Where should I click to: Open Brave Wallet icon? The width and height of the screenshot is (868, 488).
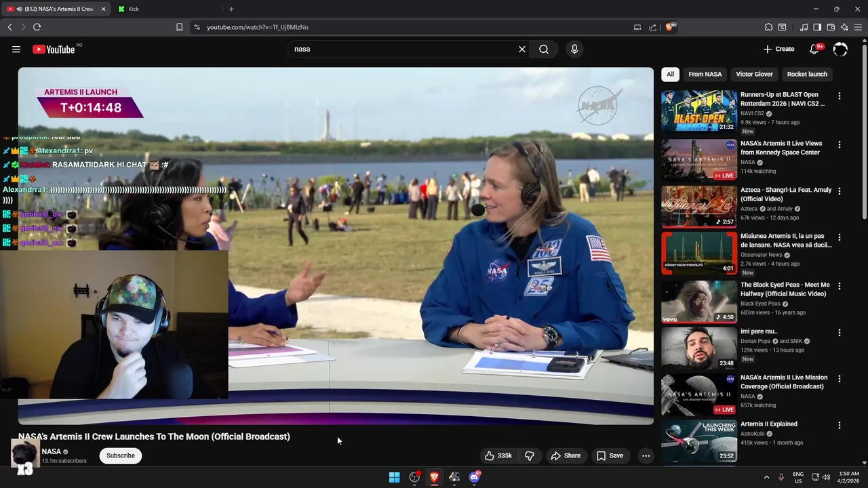coord(831,27)
